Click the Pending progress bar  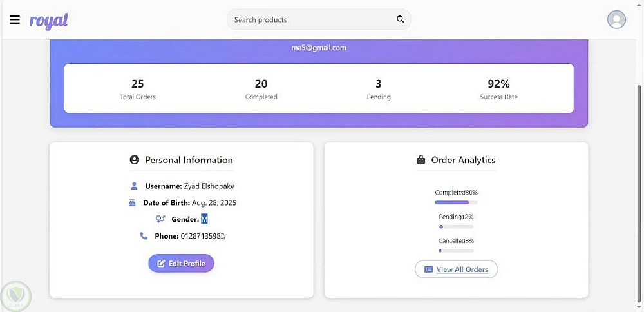(x=456, y=227)
